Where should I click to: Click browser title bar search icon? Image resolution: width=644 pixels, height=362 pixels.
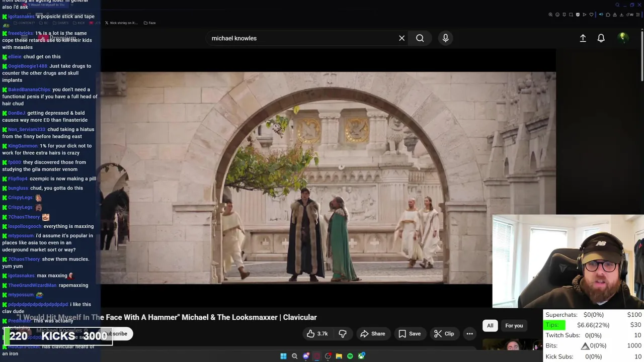coord(617,5)
